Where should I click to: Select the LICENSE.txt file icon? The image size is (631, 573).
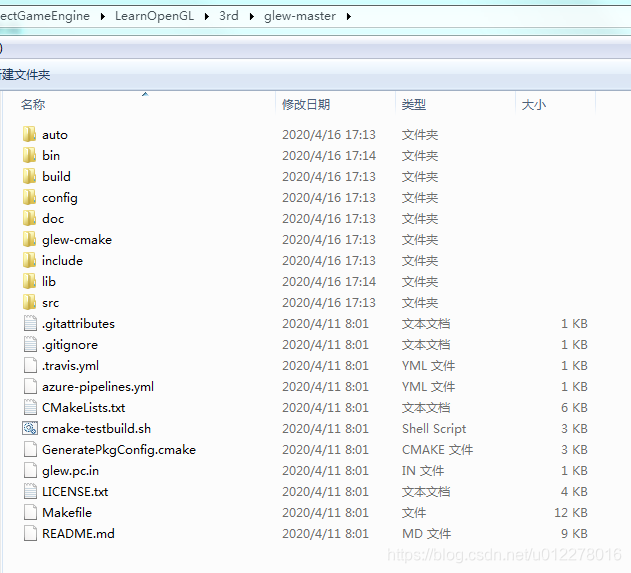click(30, 491)
